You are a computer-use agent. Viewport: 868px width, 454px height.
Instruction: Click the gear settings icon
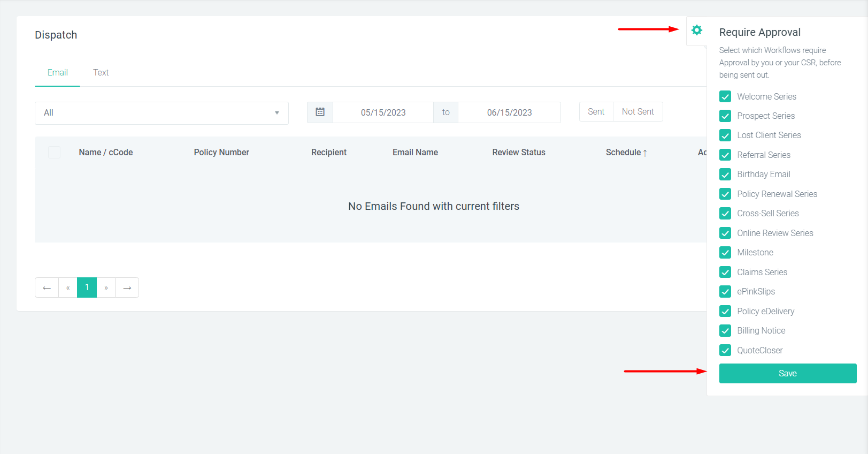tap(696, 31)
